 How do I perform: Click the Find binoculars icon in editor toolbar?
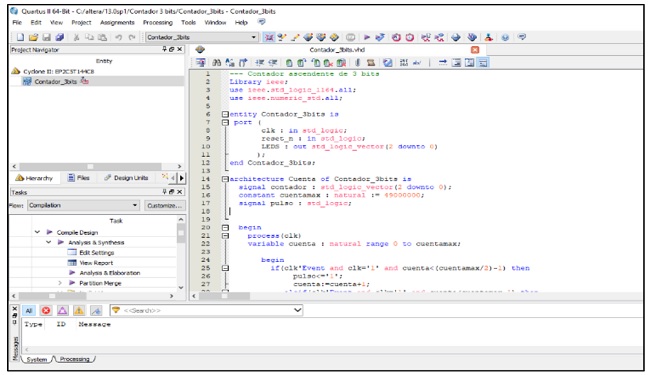(x=216, y=63)
